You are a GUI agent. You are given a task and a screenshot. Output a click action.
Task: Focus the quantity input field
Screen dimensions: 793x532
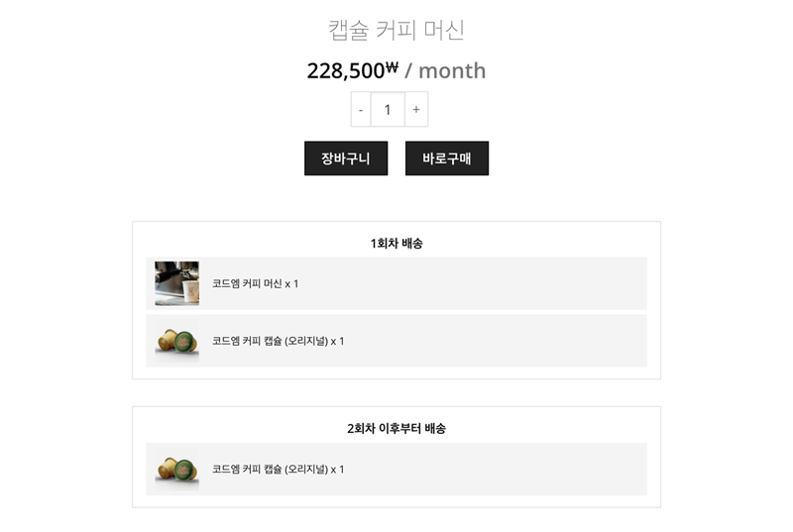click(388, 109)
